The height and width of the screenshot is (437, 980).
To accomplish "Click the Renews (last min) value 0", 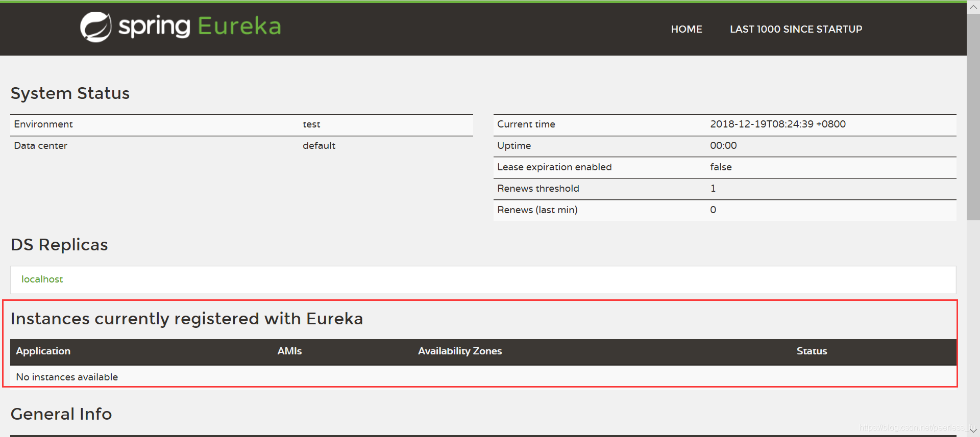I will pos(713,210).
